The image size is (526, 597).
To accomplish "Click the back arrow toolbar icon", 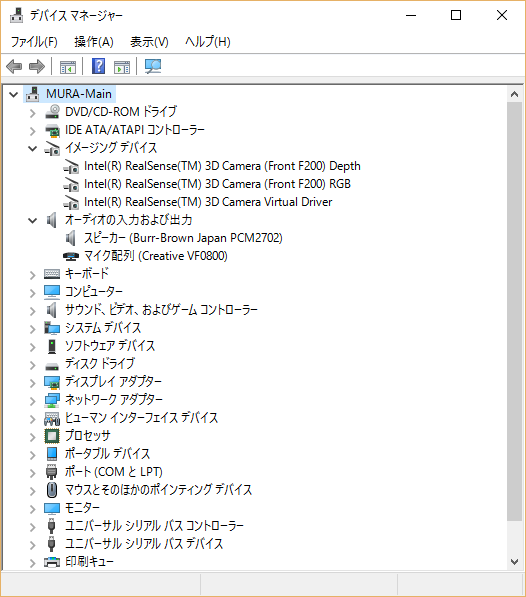I will click(x=14, y=67).
